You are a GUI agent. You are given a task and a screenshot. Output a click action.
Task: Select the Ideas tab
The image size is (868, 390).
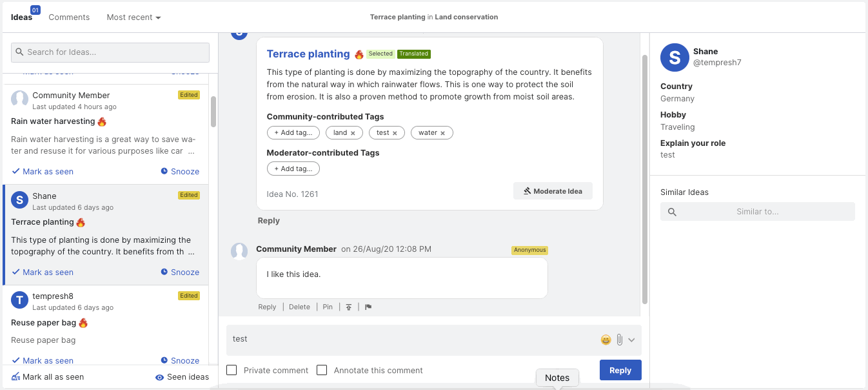point(21,17)
